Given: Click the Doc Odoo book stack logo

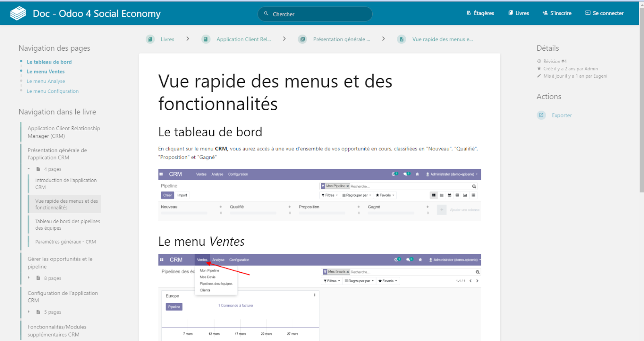Looking at the screenshot, I should (18, 13).
